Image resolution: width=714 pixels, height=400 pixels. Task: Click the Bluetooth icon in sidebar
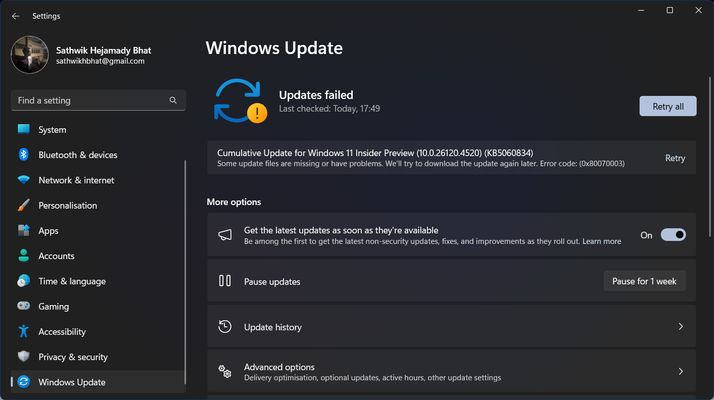tap(24, 154)
